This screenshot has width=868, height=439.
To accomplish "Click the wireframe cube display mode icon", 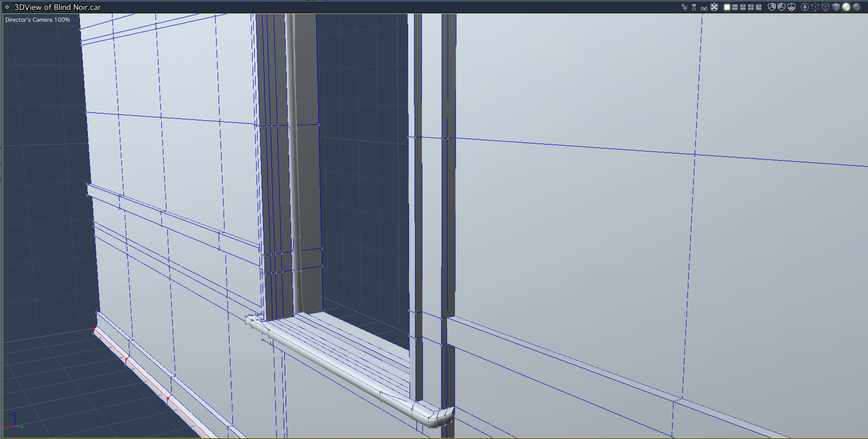I will [826, 7].
